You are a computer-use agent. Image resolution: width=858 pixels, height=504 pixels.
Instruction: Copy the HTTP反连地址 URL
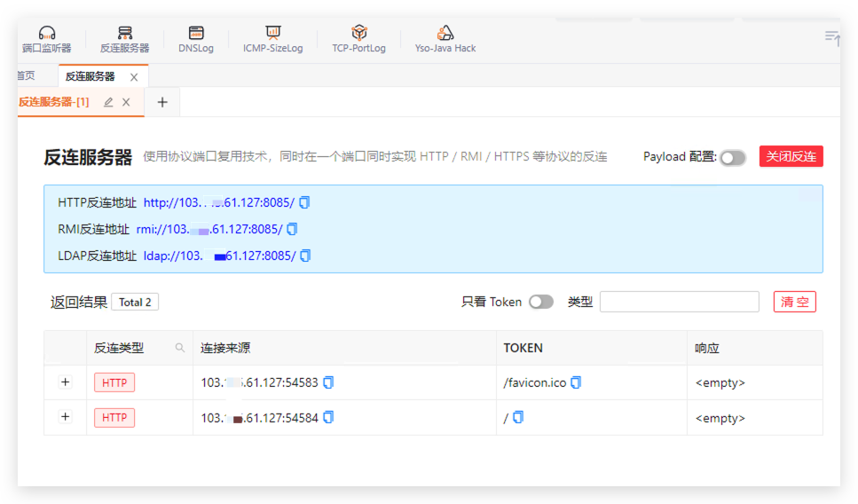[x=304, y=203]
